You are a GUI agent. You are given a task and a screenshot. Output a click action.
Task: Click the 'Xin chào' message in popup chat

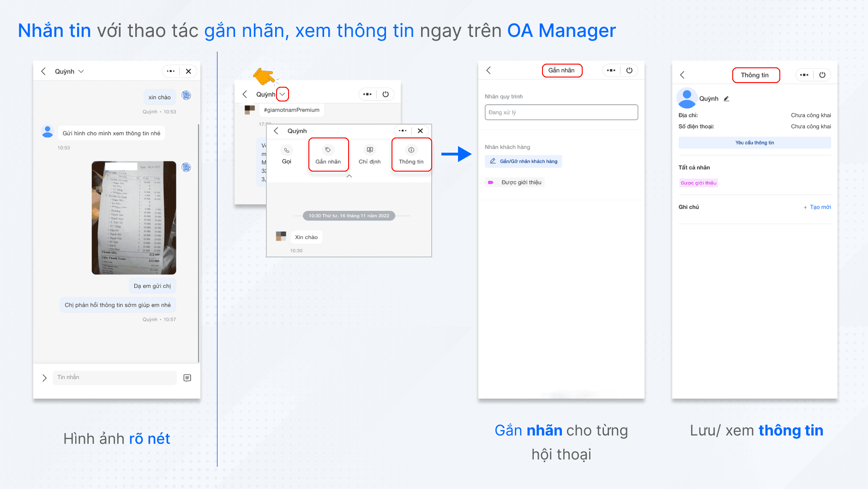[307, 237]
